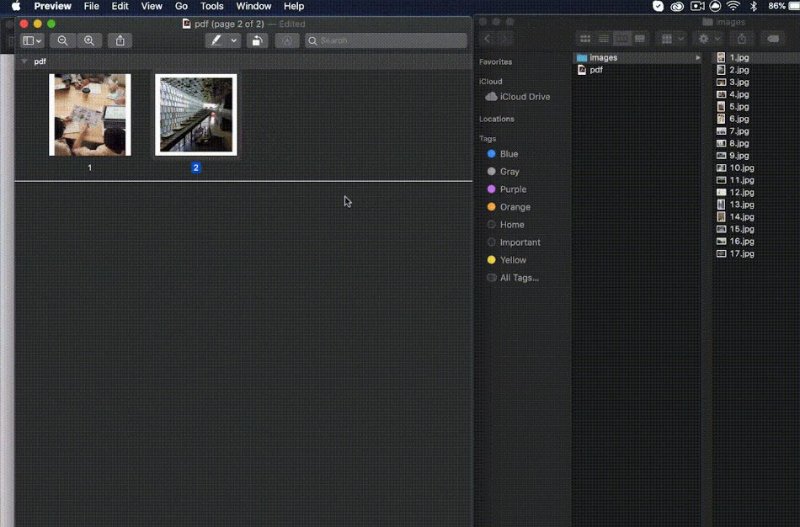Select page 1 thumbnail

coord(90,114)
